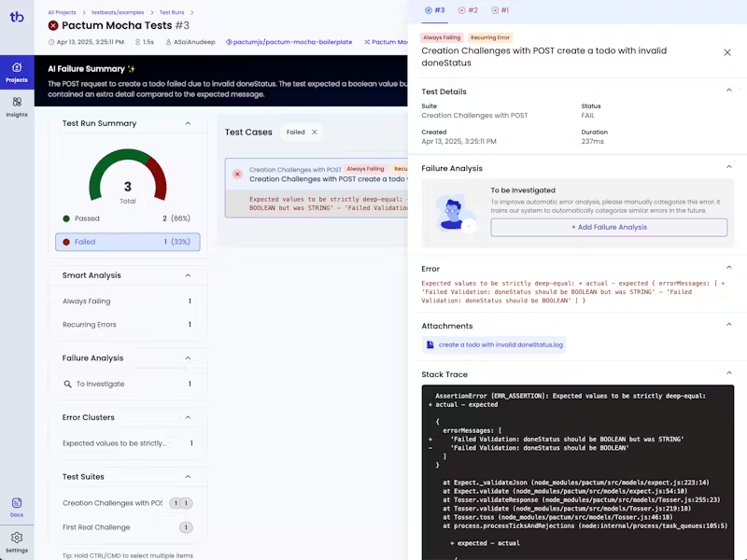Collapse the Smart Analysis section
The width and height of the screenshot is (747, 560).
(x=188, y=275)
